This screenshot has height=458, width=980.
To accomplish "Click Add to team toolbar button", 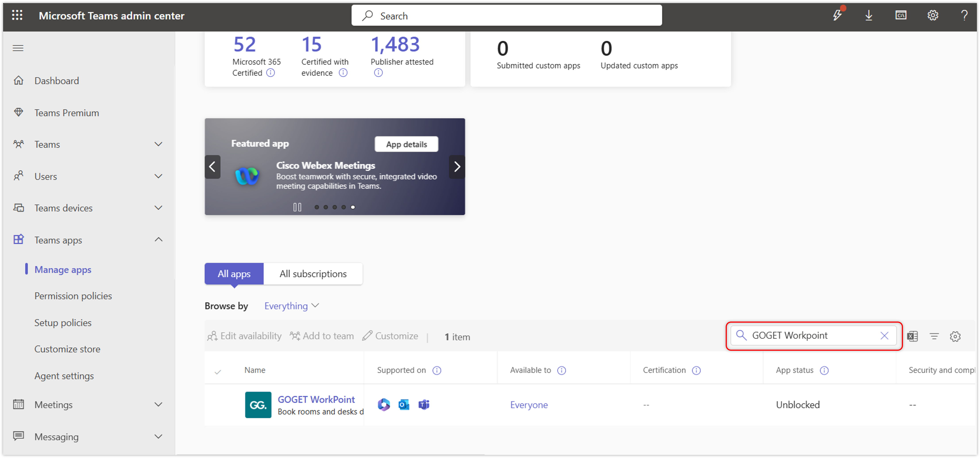I will (322, 336).
